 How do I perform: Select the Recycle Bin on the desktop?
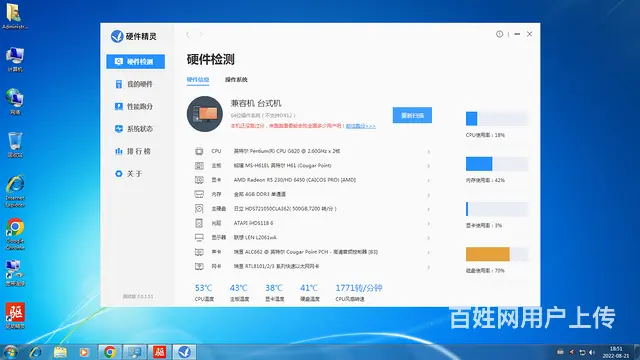coord(15,145)
